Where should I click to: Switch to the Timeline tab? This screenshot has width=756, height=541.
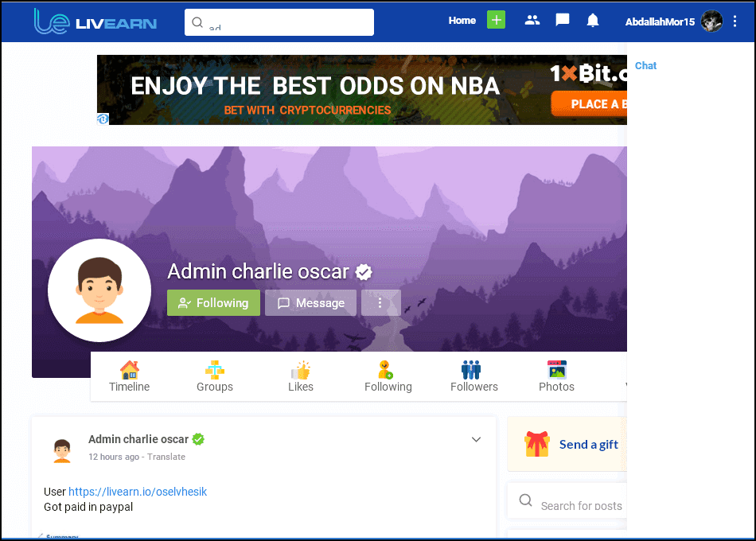pyautogui.click(x=129, y=376)
